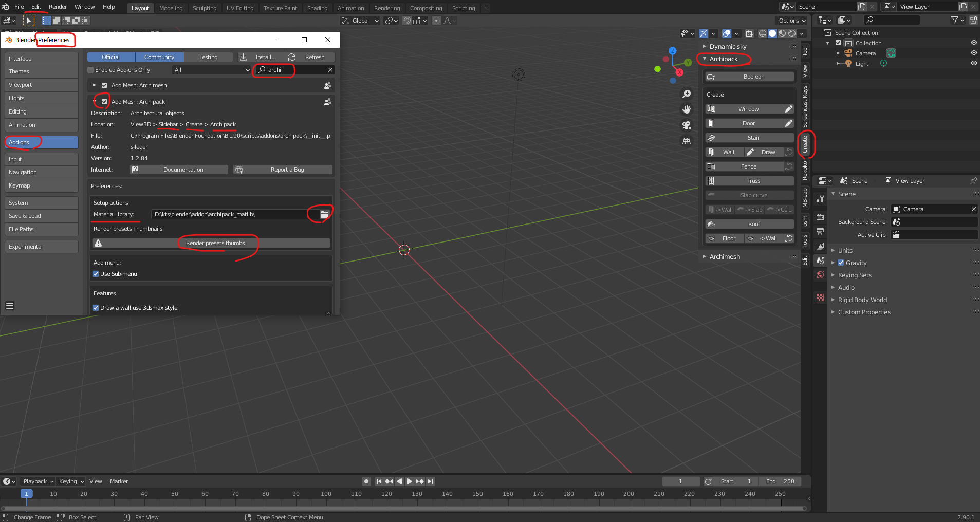980x522 pixels.
Task: Expand Archimesh sidebar panel
Action: pyautogui.click(x=705, y=256)
